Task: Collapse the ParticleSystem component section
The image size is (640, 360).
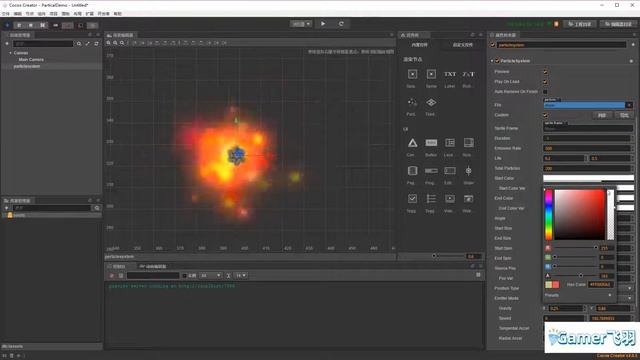Action: coord(492,61)
